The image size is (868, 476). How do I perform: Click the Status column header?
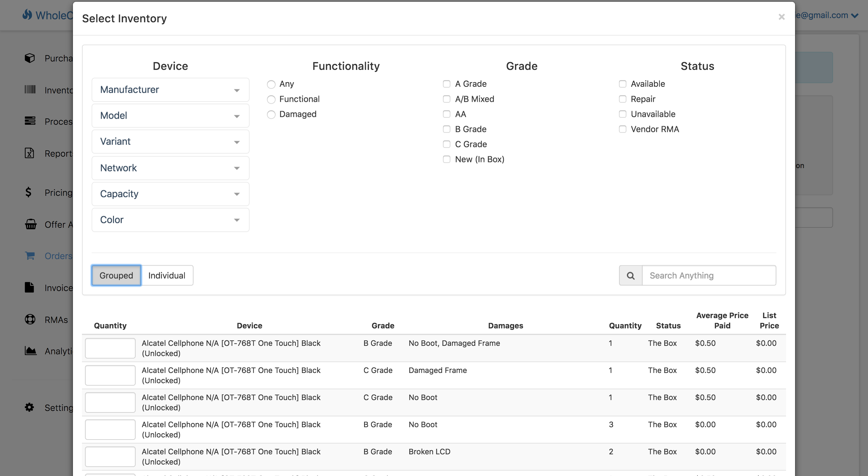[x=668, y=325]
